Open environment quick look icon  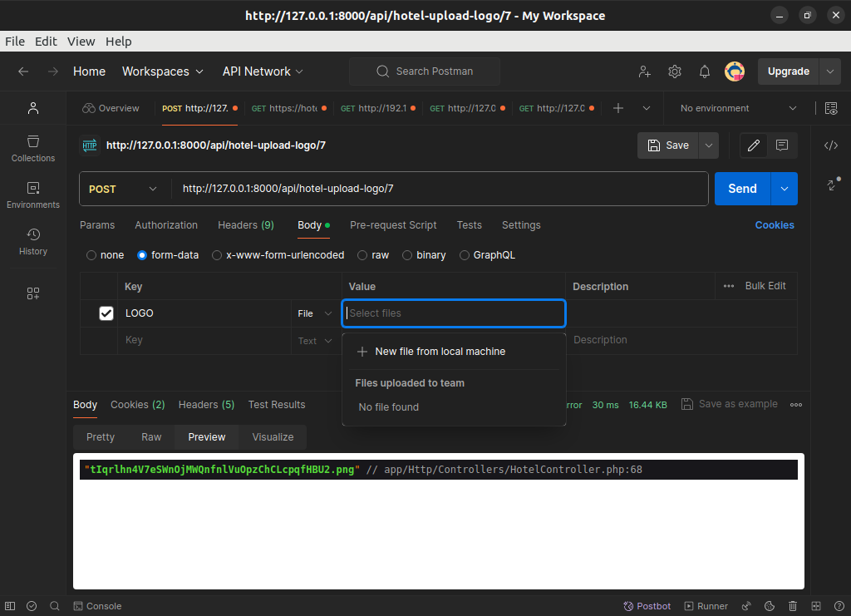pos(831,108)
